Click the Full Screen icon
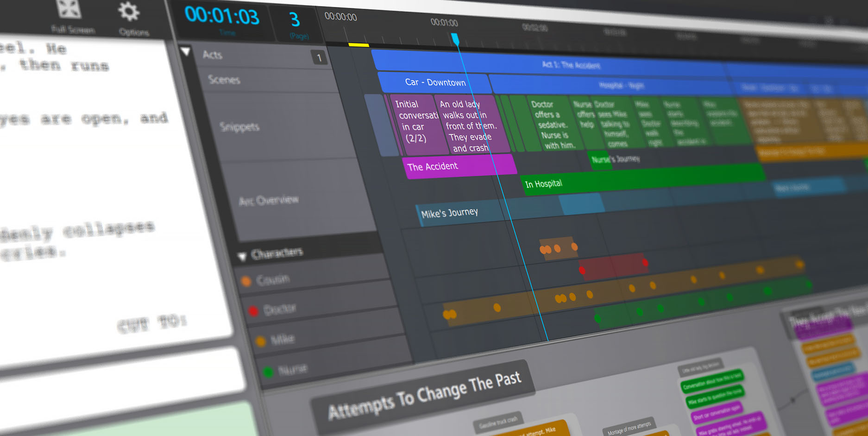 point(69,10)
